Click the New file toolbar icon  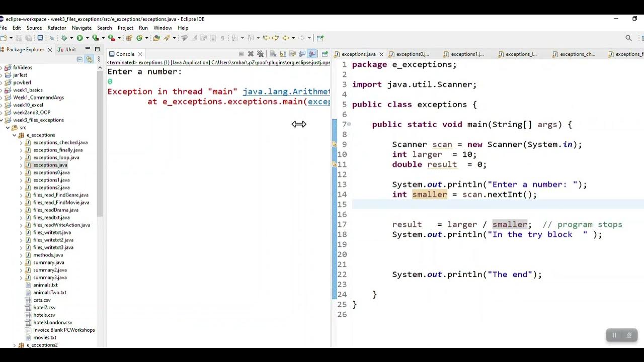click(3, 38)
